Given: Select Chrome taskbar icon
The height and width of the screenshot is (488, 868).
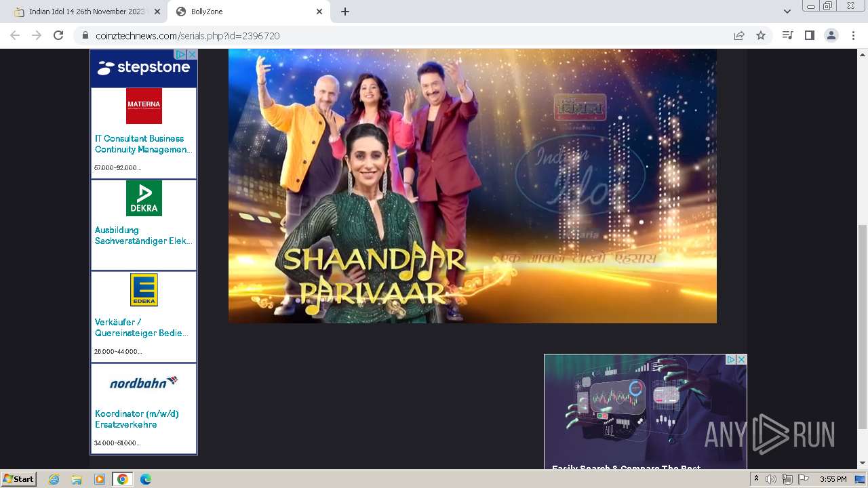Looking at the screenshot, I should [123, 479].
